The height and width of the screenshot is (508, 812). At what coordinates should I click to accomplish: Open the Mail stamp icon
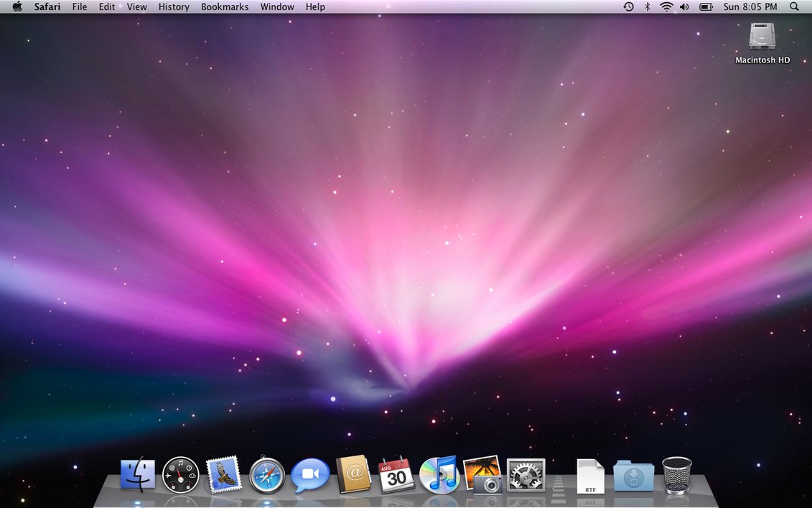point(224,474)
